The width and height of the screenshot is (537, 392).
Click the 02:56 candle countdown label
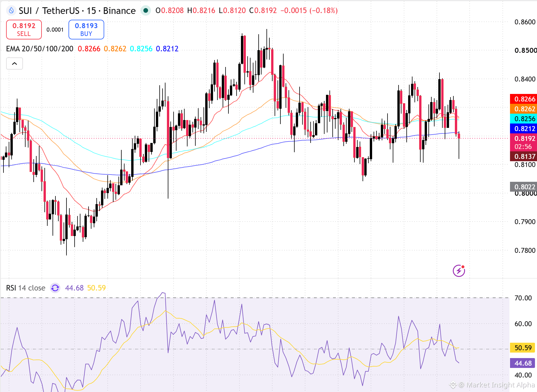523,147
